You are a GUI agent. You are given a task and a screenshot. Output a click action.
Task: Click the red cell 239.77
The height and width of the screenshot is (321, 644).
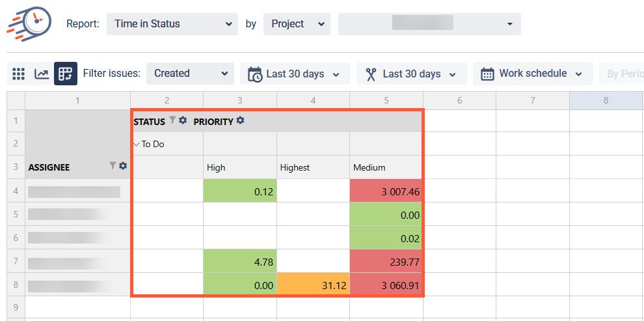tap(386, 261)
